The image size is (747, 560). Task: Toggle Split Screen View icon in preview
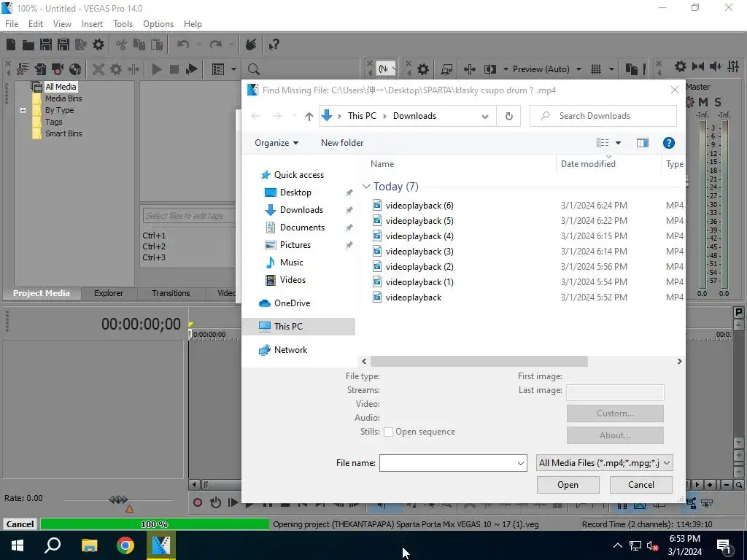489,69
